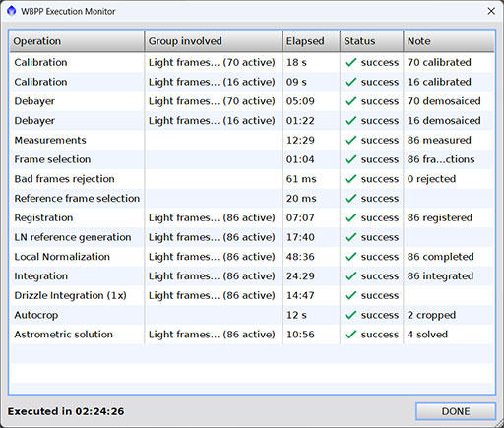
Task: Click the success checkmark in Integration row
Action: coord(350,275)
